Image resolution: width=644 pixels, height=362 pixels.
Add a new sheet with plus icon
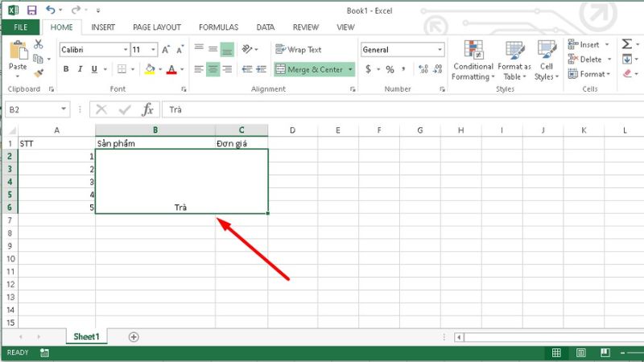click(134, 337)
